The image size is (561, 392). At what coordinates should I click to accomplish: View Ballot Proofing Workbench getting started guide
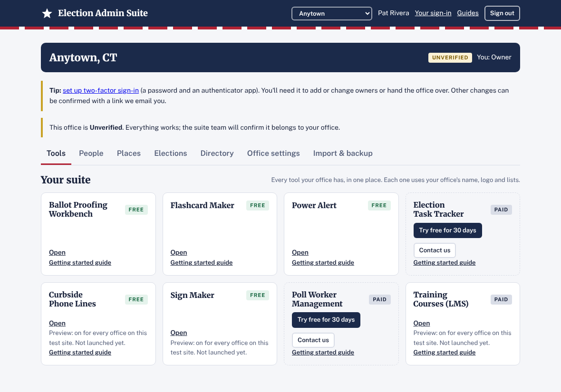pyautogui.click(x=80, y=263)
